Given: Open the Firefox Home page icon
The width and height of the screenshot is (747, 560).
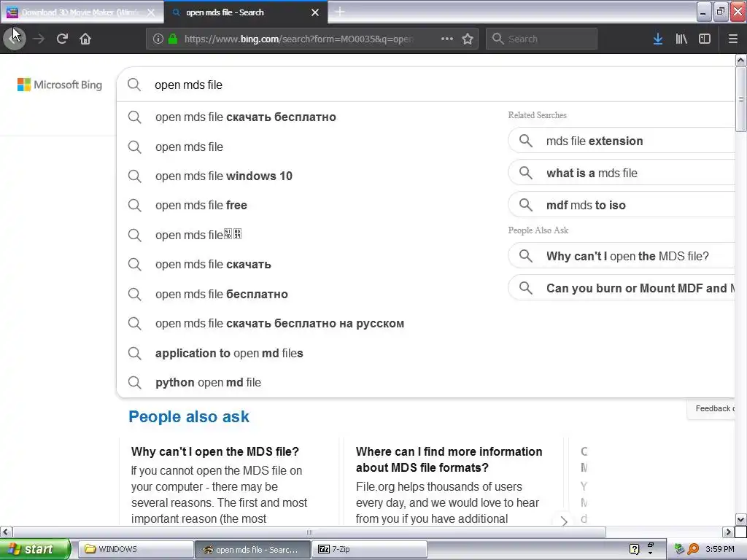Looking at the screenshot, I should (85, 39).
